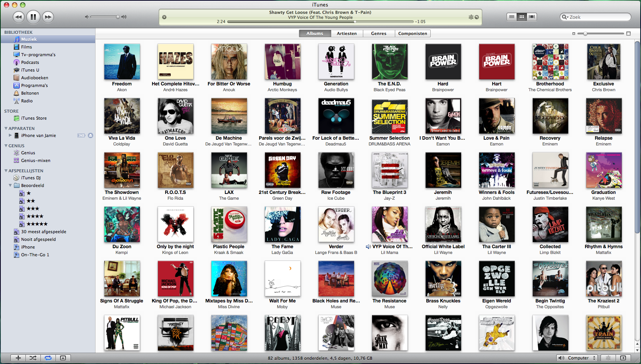Toggle shuffle playback
Screen dimensions: 641x364
(33, 358)
